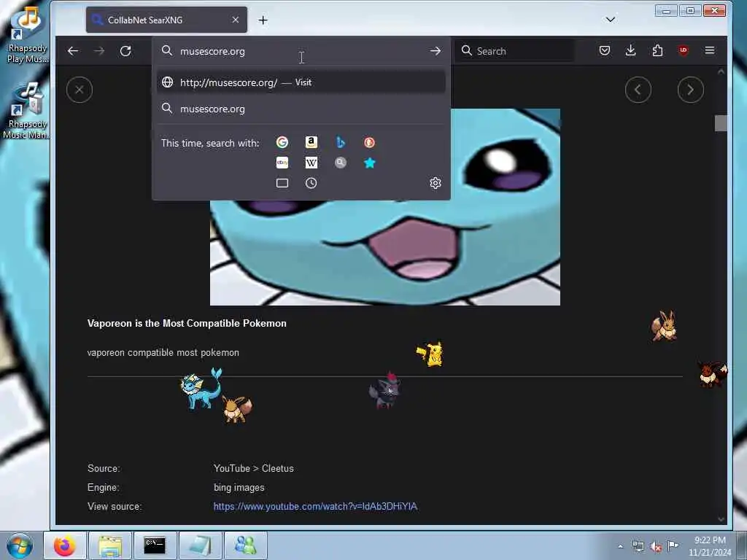Click the forward navigation arrow
The width and height of the screenshot is (747, 560).
click(99, 51)
